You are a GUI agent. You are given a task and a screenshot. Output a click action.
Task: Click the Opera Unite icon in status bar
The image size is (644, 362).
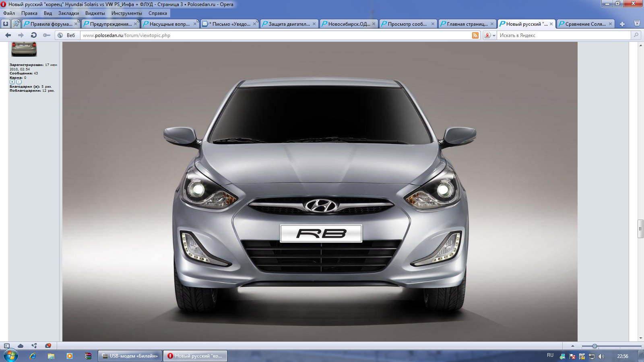click(x=34, y=346)
